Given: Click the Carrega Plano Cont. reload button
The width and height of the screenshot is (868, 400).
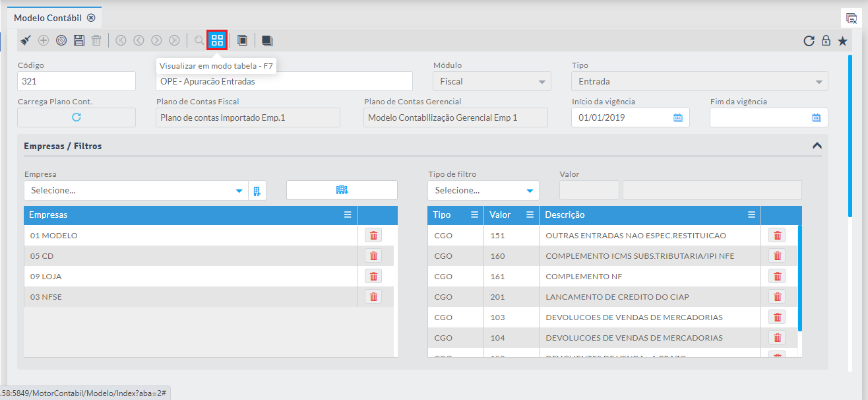Looking at the screenshot, I should point(77,117).
